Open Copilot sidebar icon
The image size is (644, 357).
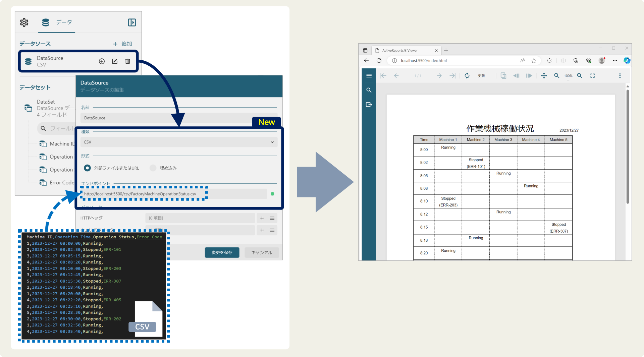pos(627,61)
